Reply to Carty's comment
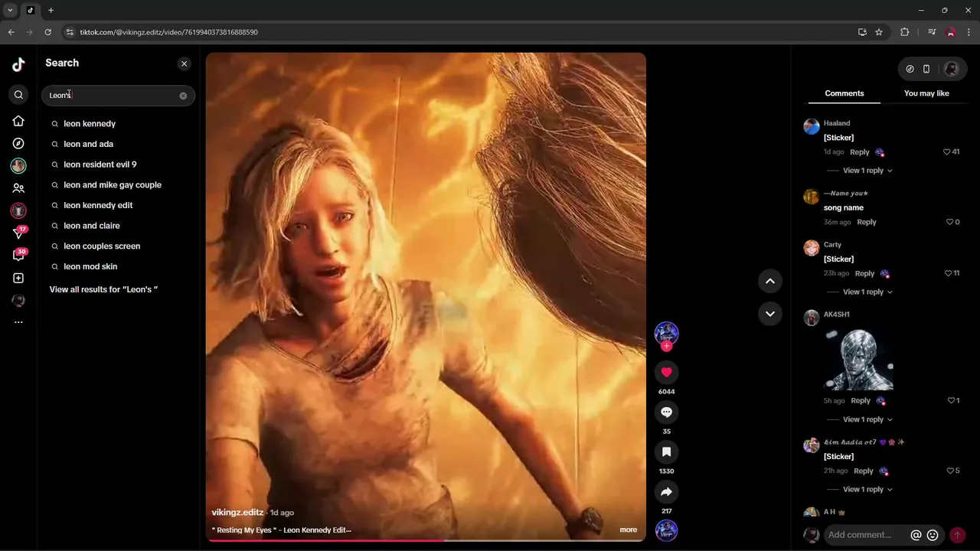 click(x=864, y=274)
